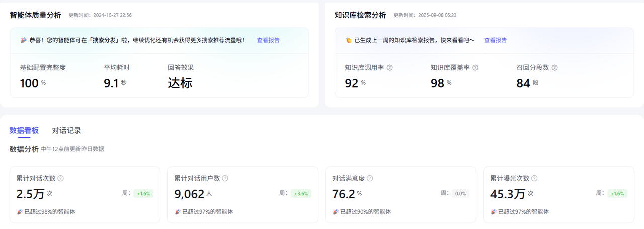Click party icon before 恭喜 message
This screenshot has width=644, height=229.
[x=23, y=40]
